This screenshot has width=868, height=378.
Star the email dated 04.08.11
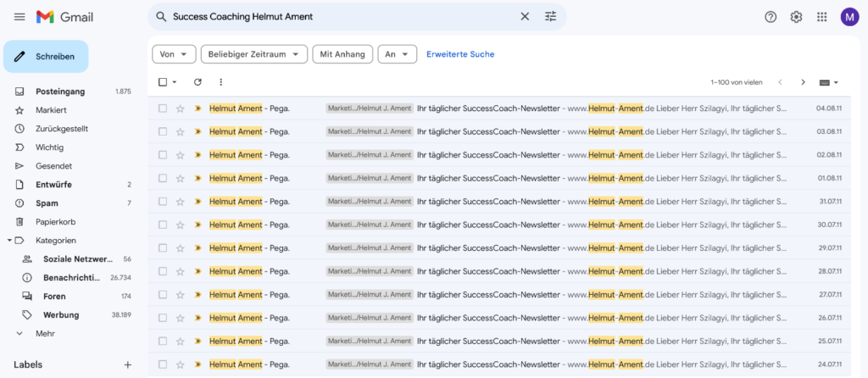pyautogui.click(x=180, y=108)
